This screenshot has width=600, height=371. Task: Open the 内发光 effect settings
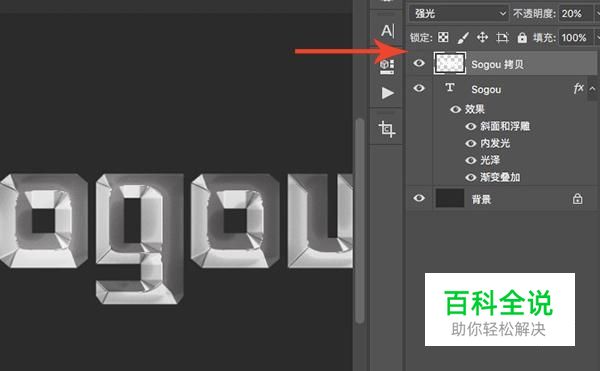[495, 143]
